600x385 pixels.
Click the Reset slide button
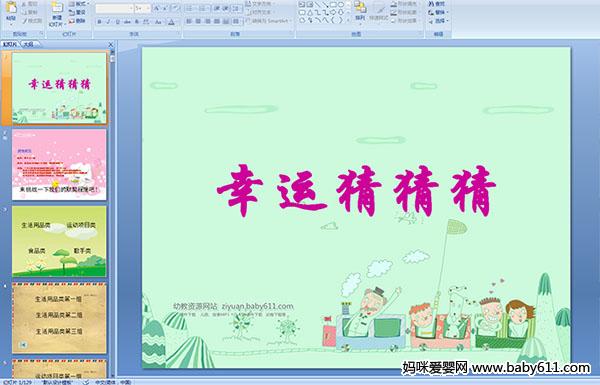[x=77, y=13]
